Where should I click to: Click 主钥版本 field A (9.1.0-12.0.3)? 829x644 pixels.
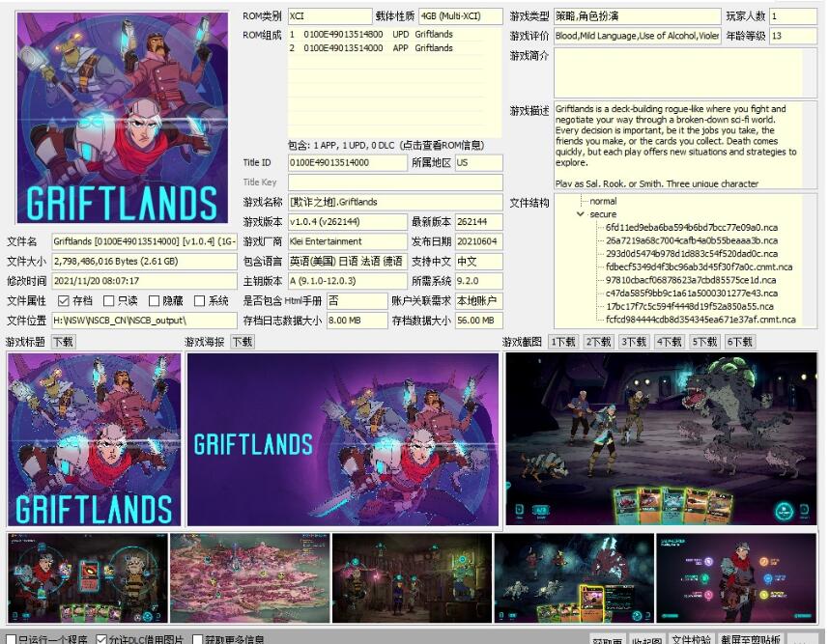(x=348, y=281)
